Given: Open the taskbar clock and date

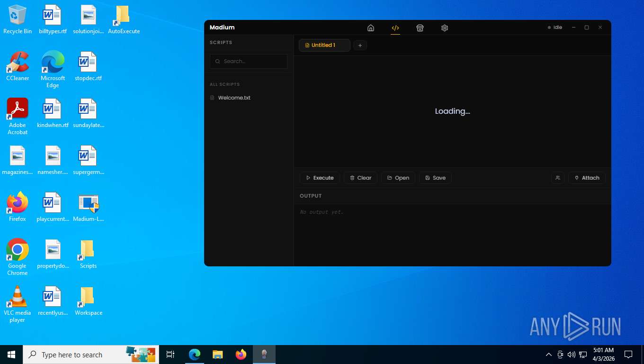Looking at the screenshot, I should 603,355.
